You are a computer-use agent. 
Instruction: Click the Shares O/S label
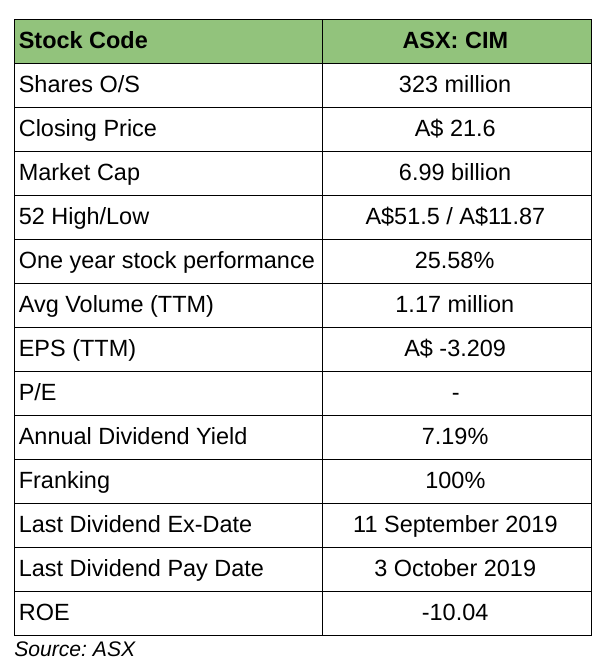[79, 85]
